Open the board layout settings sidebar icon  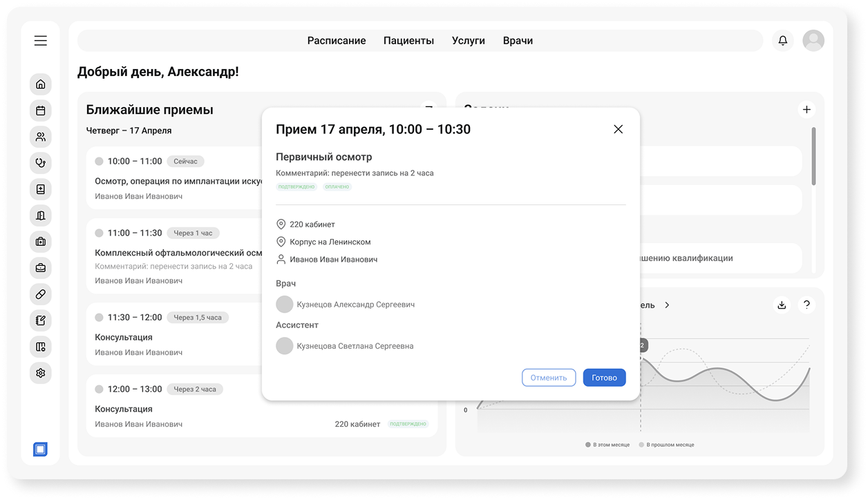(41, 347)
